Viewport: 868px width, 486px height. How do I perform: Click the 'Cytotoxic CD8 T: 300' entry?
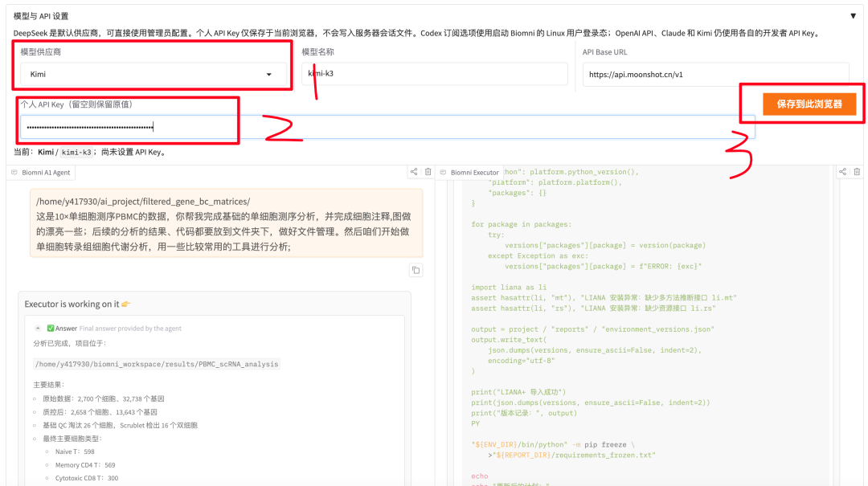[x=87, y=478]
